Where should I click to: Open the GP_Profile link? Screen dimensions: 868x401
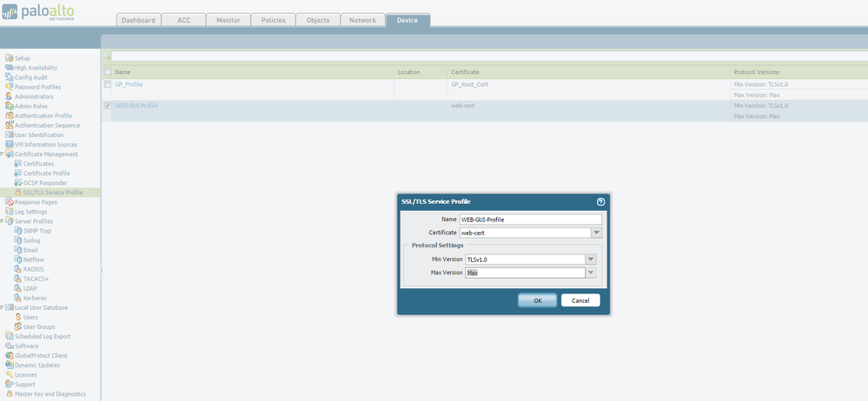click(x=129, y=84)
